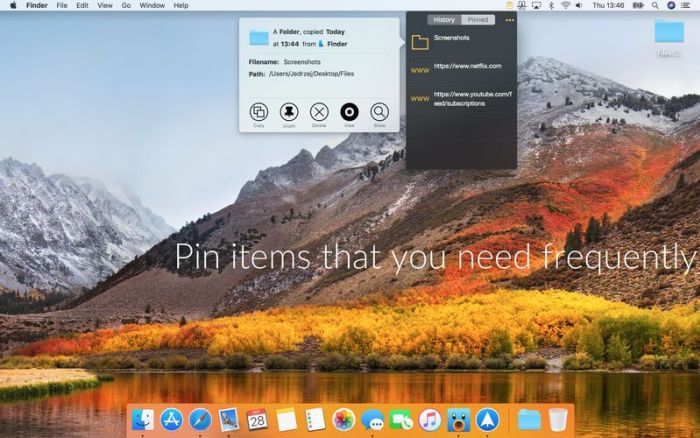
Task: Open Spotlight search in menu bar
Action: pyautogui.click(x=655, y=5)
